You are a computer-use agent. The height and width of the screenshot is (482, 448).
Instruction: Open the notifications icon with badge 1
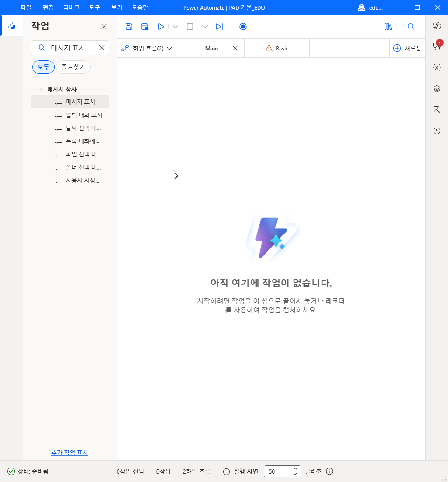click(x=437, y=46)
